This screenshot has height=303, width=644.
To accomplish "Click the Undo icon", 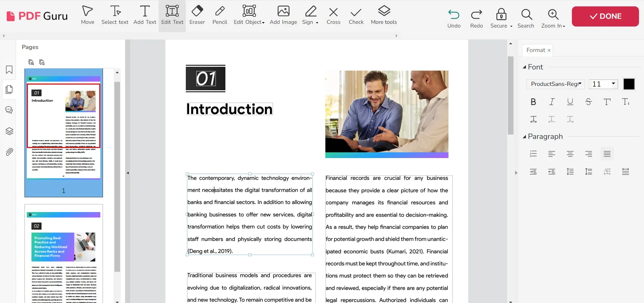I will 453,15.
